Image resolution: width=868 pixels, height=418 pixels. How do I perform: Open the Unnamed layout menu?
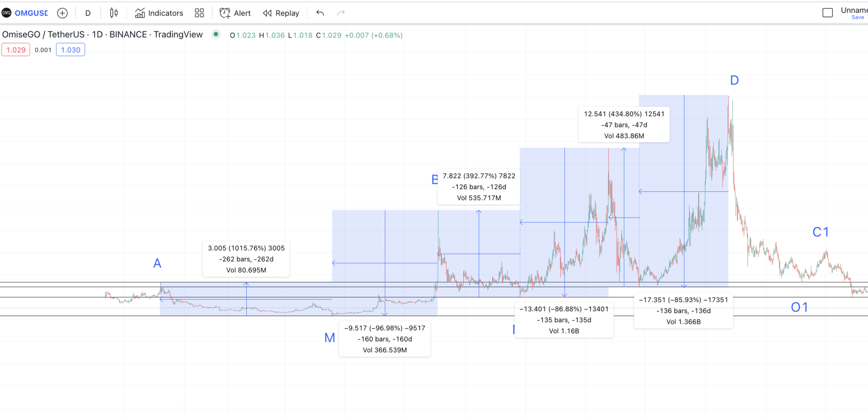[x=854, y=10]
